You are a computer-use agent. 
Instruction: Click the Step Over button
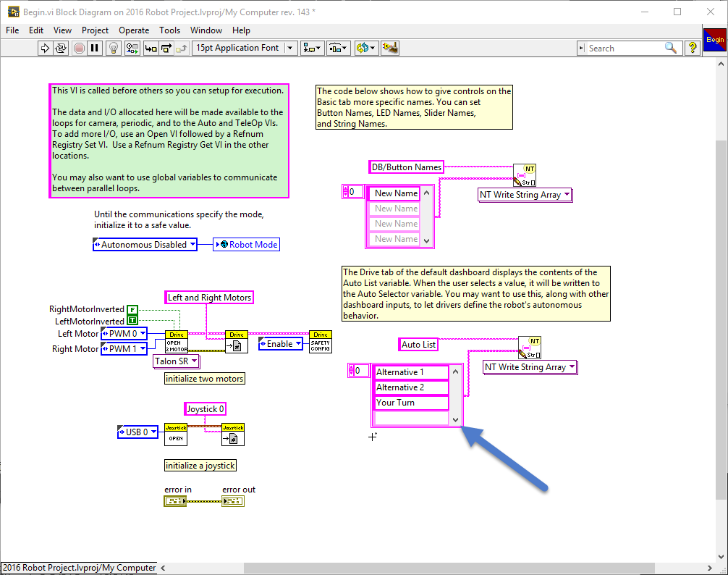click(x=166, y=48)
